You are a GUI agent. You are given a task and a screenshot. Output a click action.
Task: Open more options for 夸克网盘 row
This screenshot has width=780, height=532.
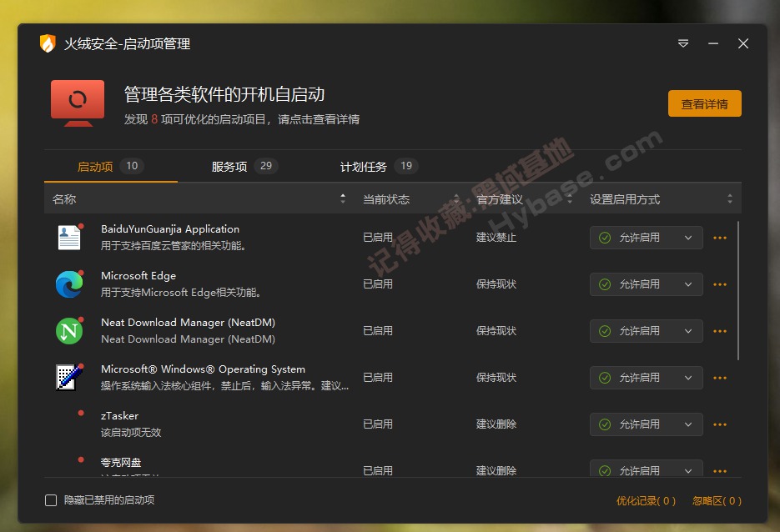point(720,471)
